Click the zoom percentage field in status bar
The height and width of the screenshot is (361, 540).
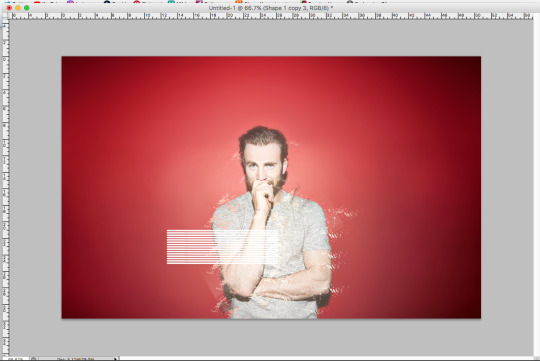(14, 359)
